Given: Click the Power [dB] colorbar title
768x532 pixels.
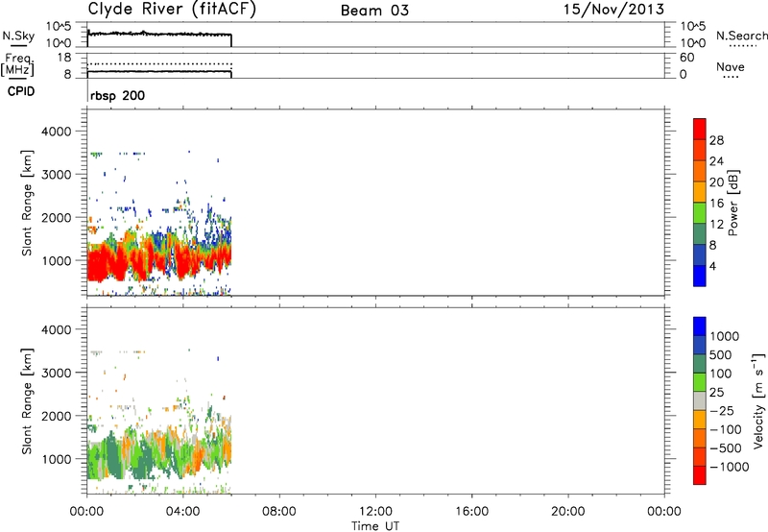Looking at the screenshot, I should [x=732, y=203].
